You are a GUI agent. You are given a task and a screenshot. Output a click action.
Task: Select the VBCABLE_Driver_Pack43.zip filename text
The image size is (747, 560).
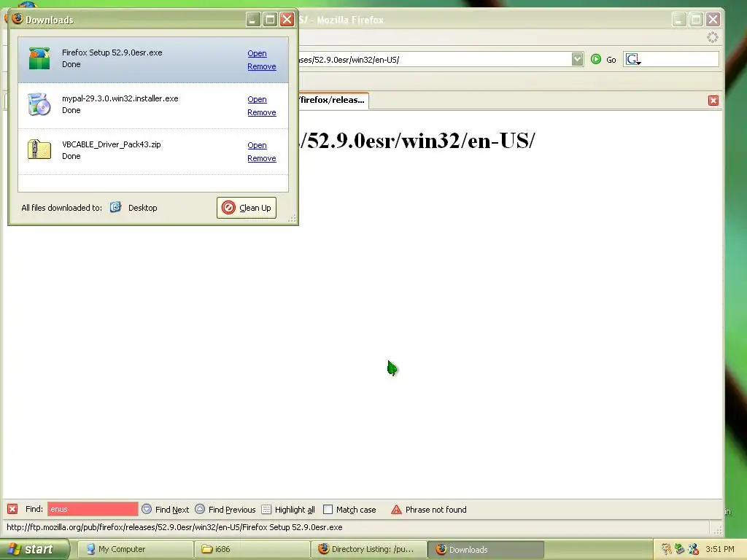[x=112, y=144]
